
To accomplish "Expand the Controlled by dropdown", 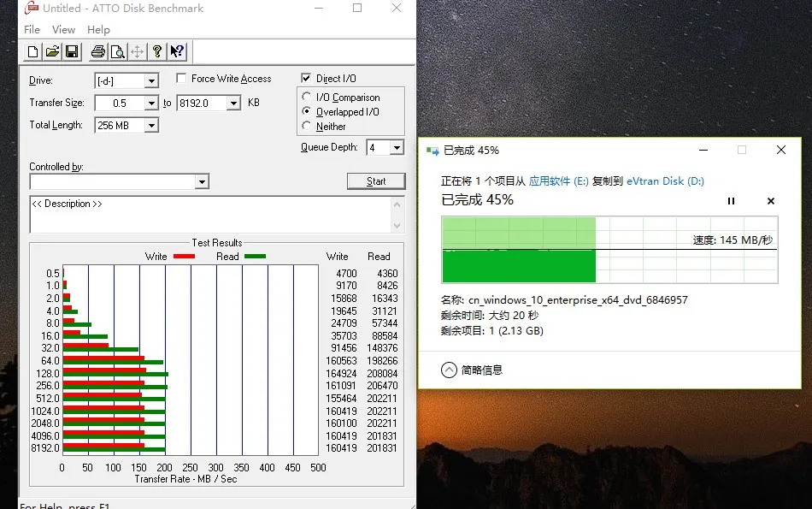I will click(202, 181).
